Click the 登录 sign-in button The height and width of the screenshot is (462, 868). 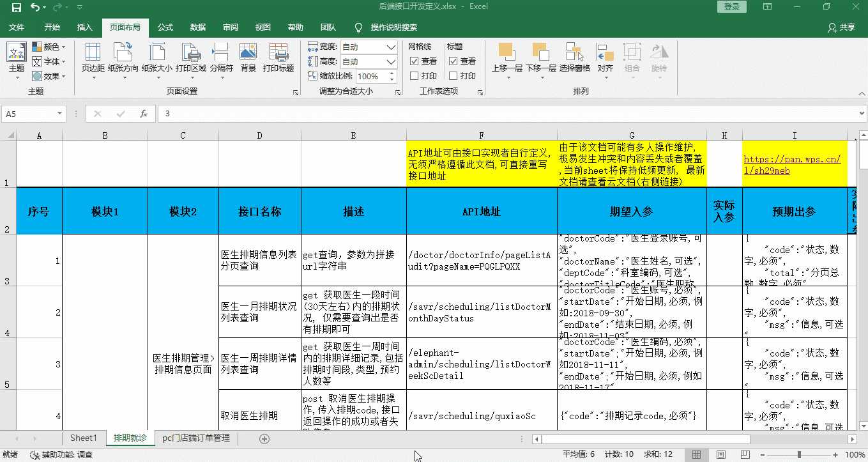pyautogui.click(x=732, y=7)
